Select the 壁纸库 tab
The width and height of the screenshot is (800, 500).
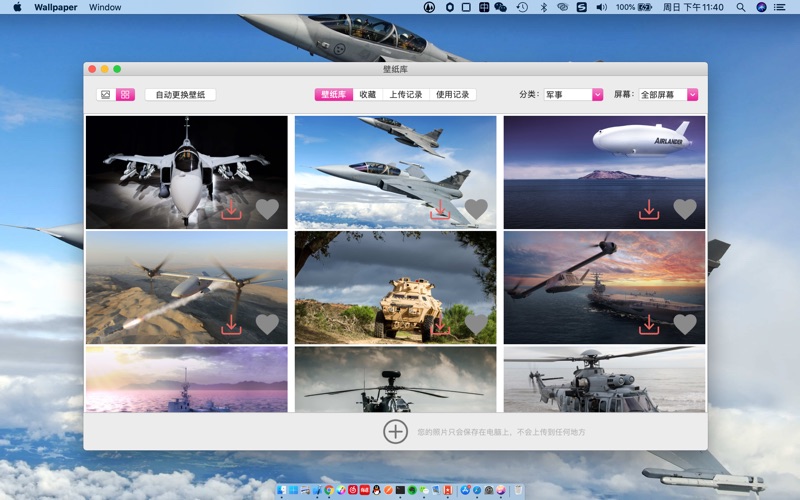coord(334,94)
